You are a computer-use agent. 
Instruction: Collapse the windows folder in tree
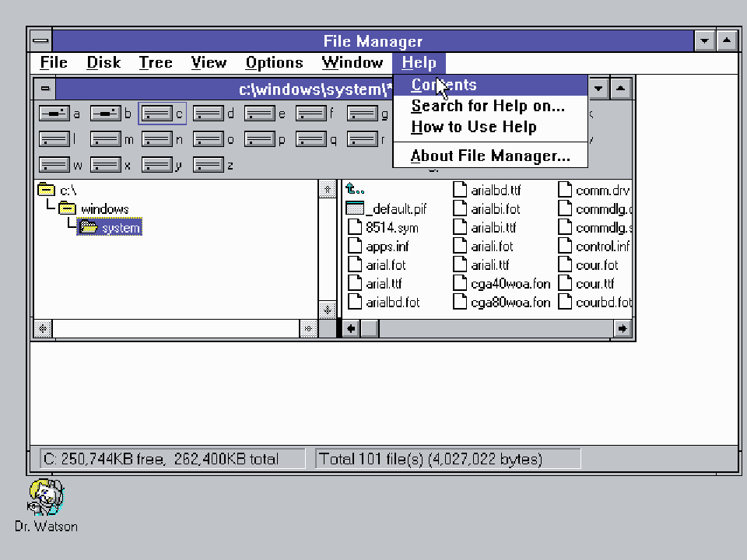coord(67,208)
